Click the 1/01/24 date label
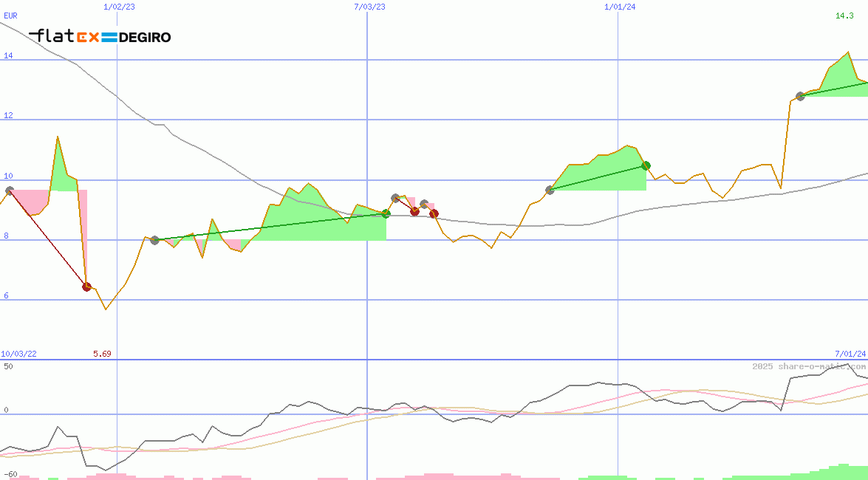 coord(620,7)
